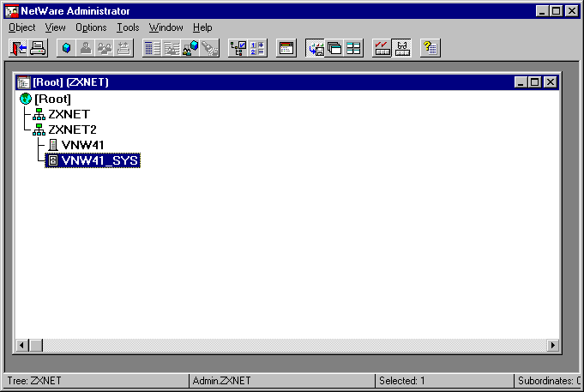The width and height of the screenshot is (584, 392).
Task: Click the volume icon beside VNW41_SYS
Action: (53, 160)
